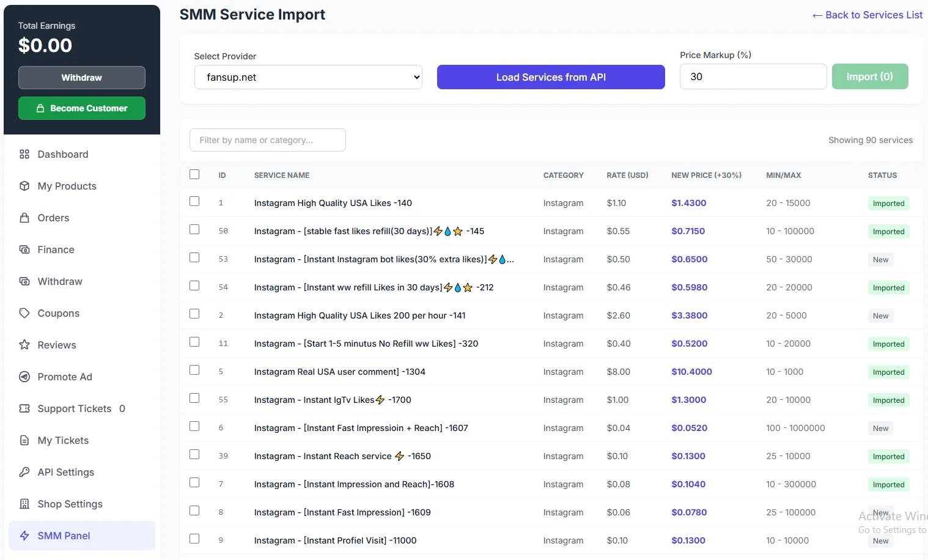Click the Promote Ad icon
The width and height of the screenshot is (928, 560).
(x=24, y=377)
